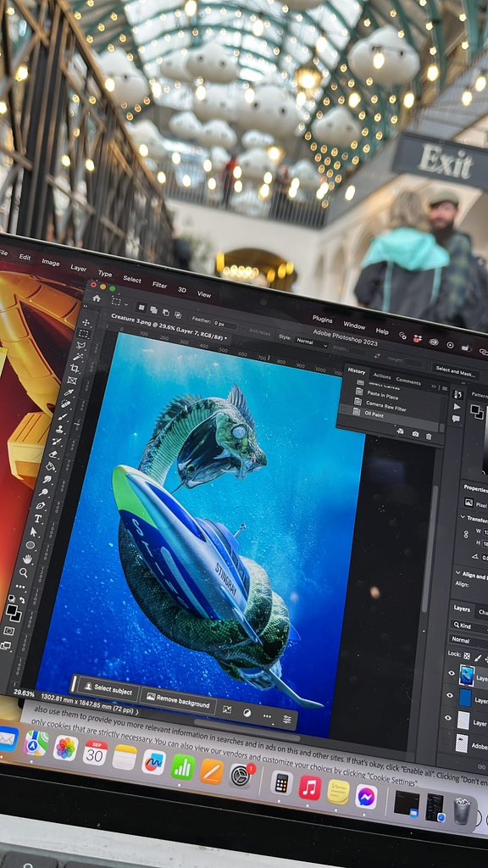
Task: Open status bar info chevron after 72 ppi
Action: click(137, 711)
